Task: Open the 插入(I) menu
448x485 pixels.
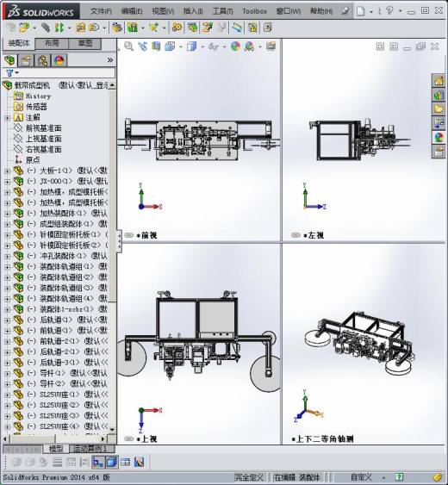Action: click(193, 11)
